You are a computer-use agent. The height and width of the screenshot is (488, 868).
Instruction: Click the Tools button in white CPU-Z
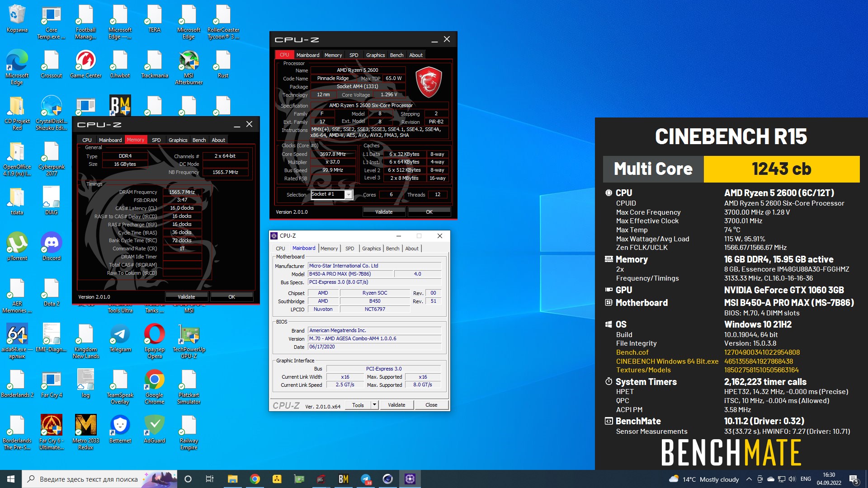click(x=358, y=405)
